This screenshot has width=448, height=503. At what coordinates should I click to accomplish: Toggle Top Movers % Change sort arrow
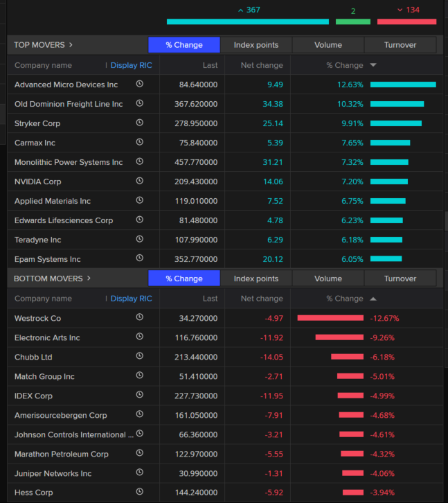[x=373, y=65]
